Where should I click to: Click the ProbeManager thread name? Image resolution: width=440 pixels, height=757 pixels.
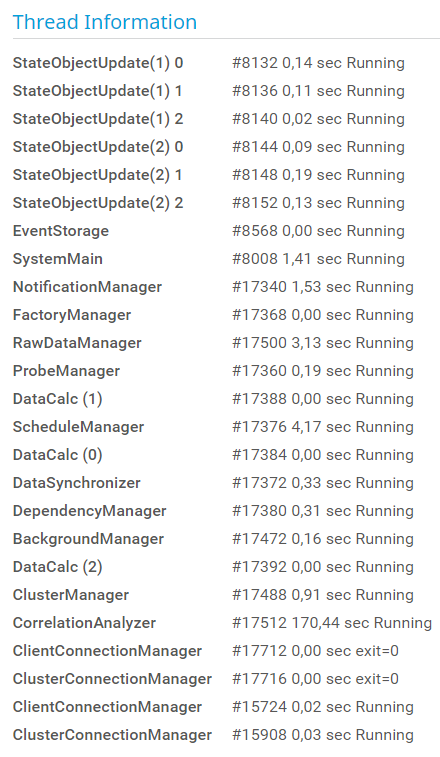coord(66,371)
